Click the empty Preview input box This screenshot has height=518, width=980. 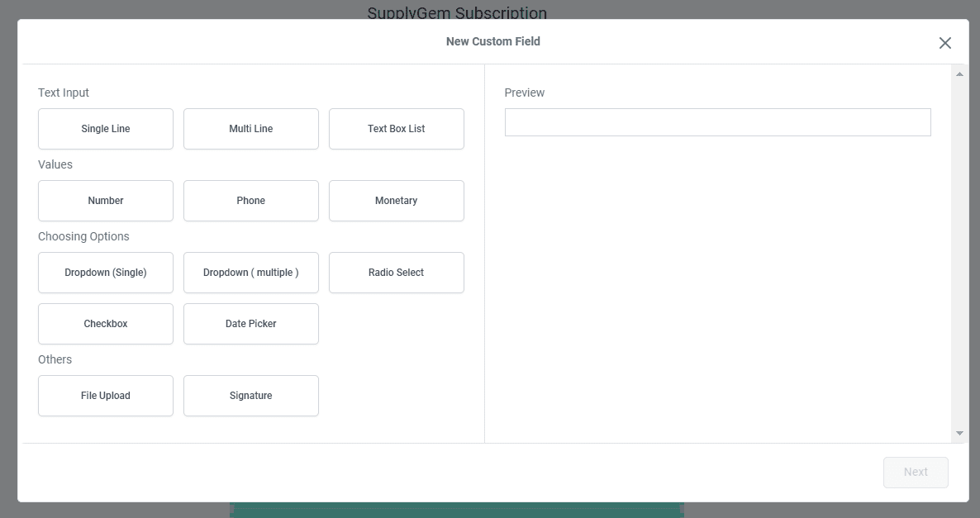click(717, 121)
